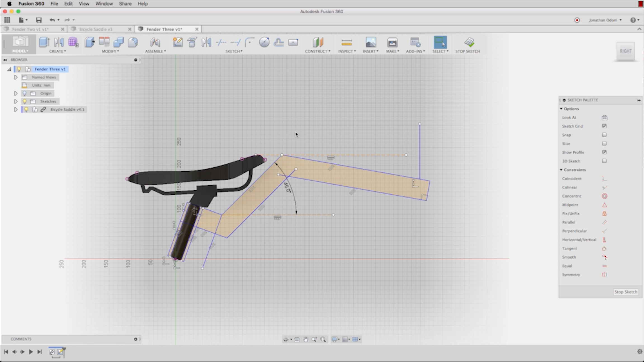Uncheck the Sketch Grid checkbox
The image size is (644, 362).
604,126
